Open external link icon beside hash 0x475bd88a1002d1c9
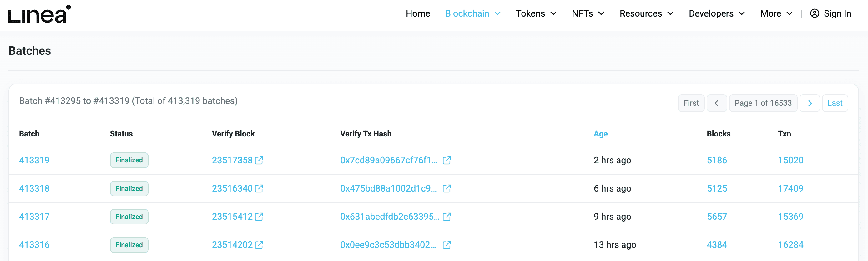The image size is (868, 261). click(x=447, y=188)
